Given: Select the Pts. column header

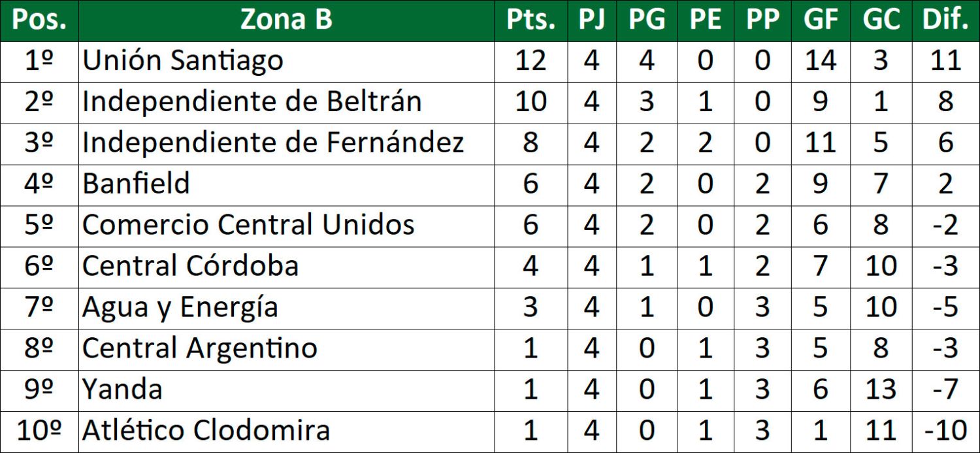Looking at the screenshot, I should [x=531, y=20].
